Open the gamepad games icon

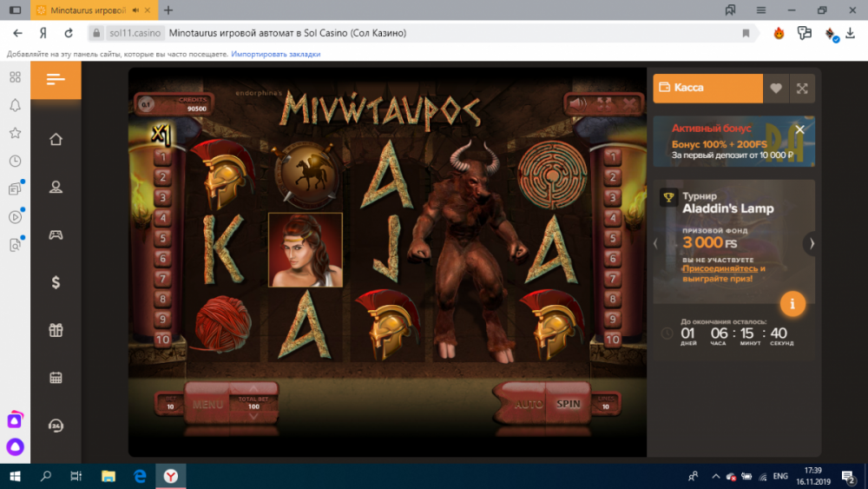pos(56,235)
